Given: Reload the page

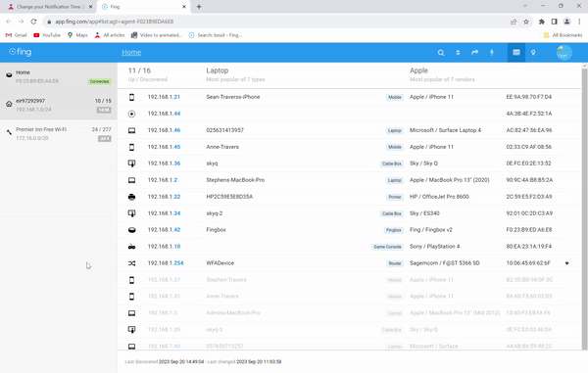Looking at the screenshot, I should (33, 22).
